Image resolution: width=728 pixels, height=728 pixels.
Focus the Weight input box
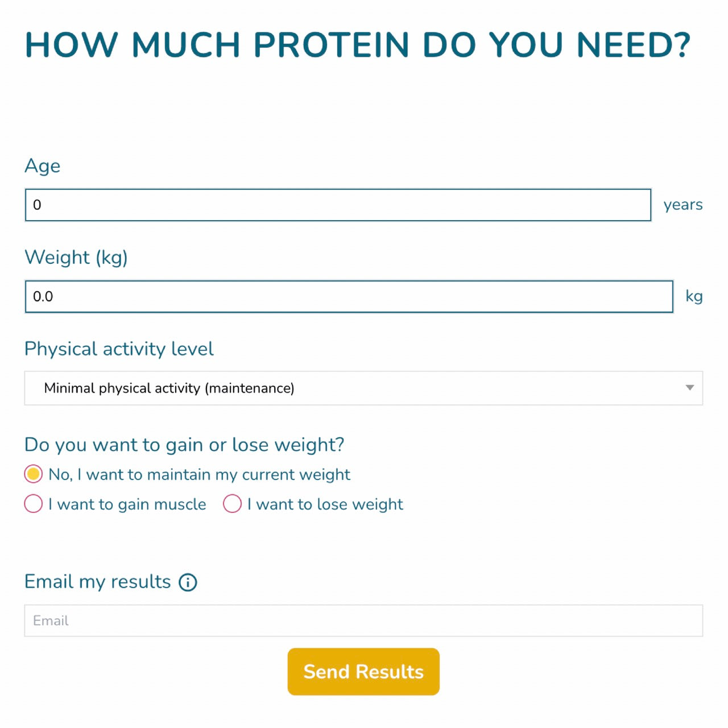point(349,296)
